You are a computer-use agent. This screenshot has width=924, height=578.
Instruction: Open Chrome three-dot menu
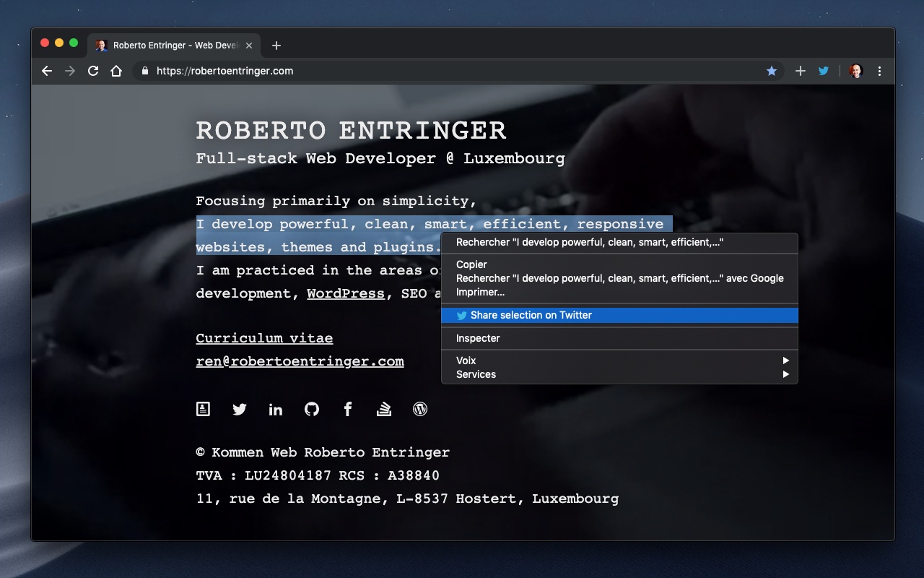point(879,71)
